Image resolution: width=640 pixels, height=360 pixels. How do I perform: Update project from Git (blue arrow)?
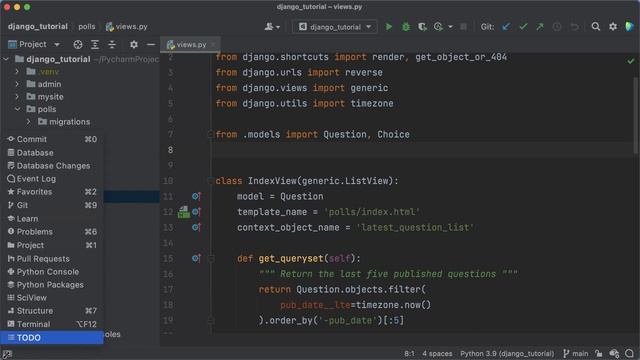(506, 27)
